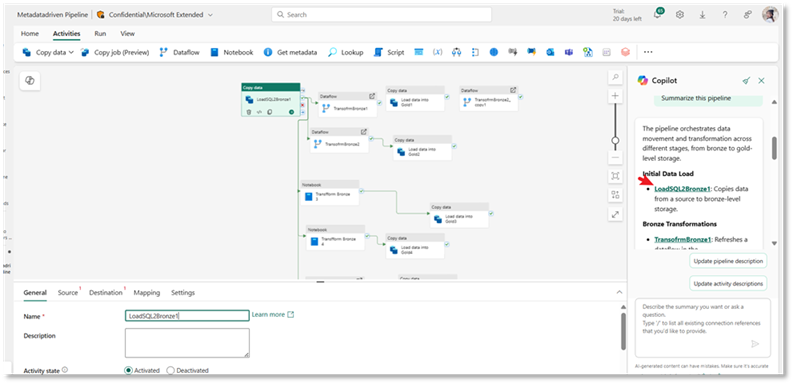Viewport: 793px width, 384px height.
Task: Click the blue Web globe activity icon
Action: point(494,52)
